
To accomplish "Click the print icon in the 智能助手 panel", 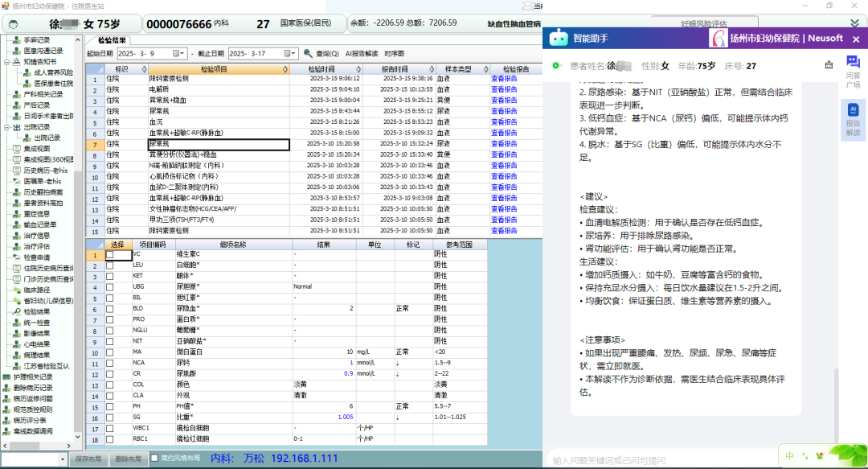I will [x=829, y=63].
